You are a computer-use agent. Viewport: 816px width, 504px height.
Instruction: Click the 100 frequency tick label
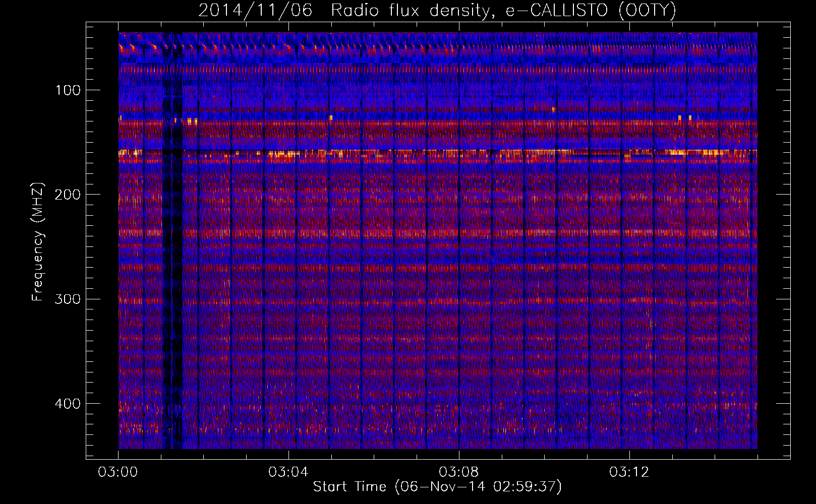coord(68,90)
